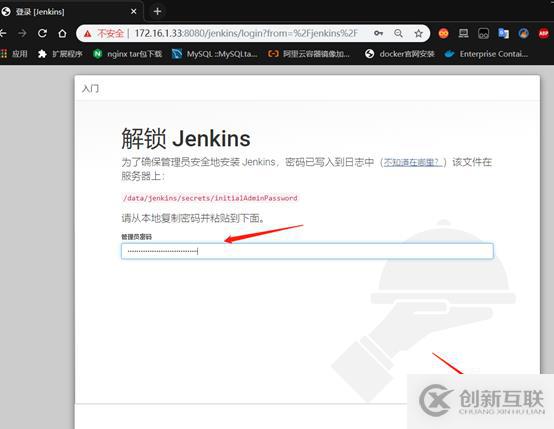Click the not-secure warning triangle icon
Image resolution: width=554 pixels, height=429 pixels.
[x=88, y=34]
